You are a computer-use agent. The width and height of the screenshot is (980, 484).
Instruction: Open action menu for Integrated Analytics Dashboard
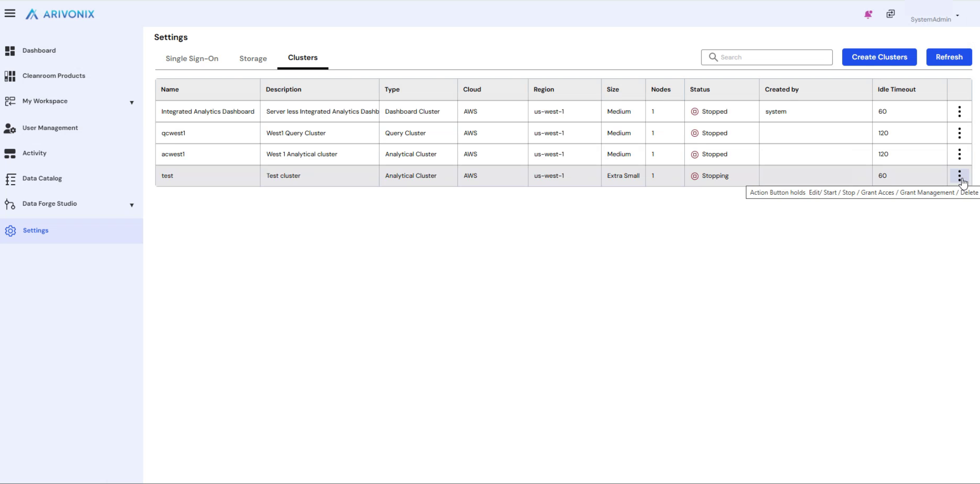[959, 111]
